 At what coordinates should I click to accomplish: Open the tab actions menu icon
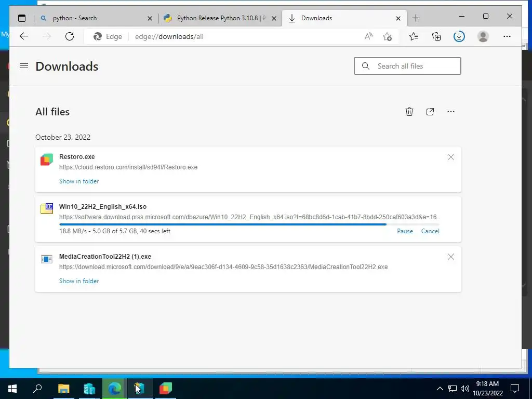(x=22, y=18)
